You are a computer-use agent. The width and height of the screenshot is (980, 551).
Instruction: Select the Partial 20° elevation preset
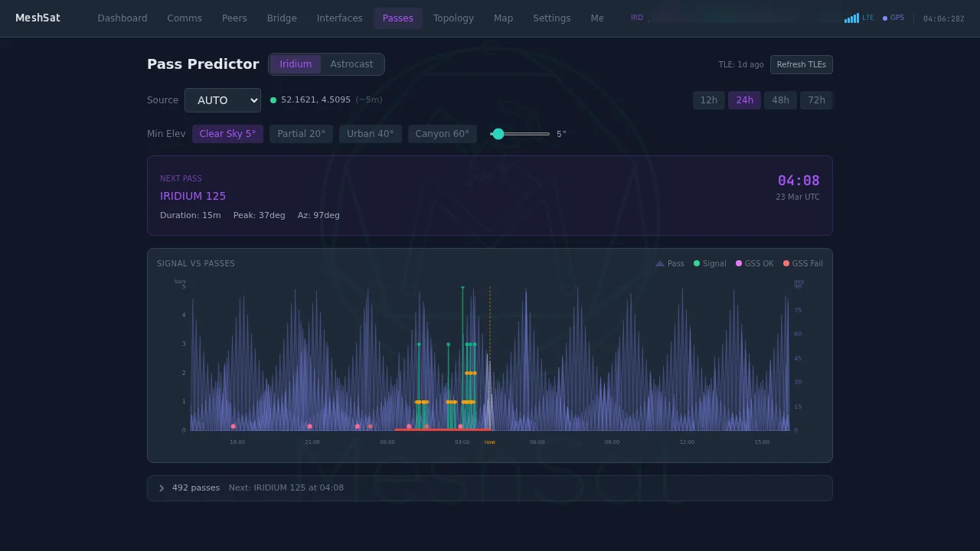[301, 133]
